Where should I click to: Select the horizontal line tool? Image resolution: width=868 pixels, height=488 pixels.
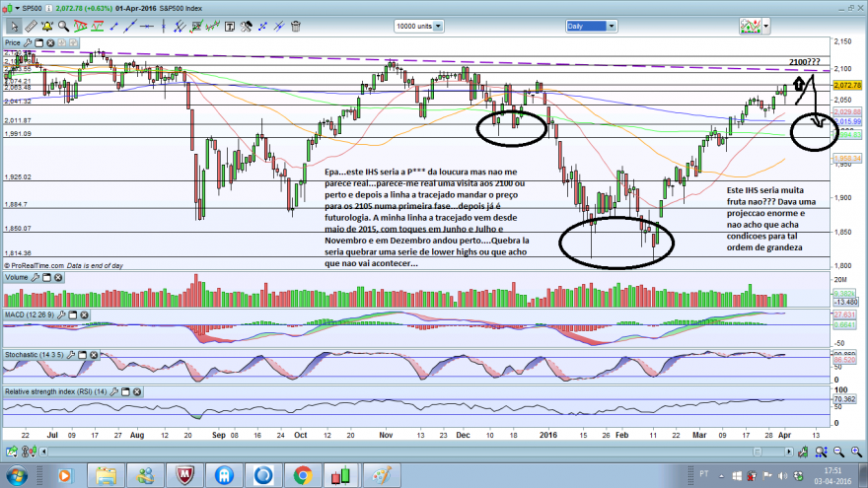click(x=147, y=26)
